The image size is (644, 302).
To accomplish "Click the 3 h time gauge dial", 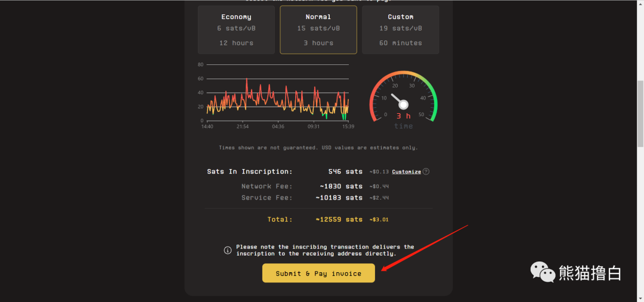I will (403, 99).
